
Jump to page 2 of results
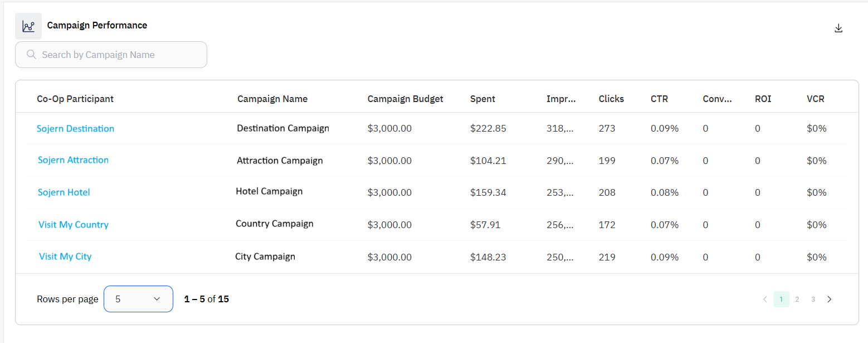click(x=797, y=299)
